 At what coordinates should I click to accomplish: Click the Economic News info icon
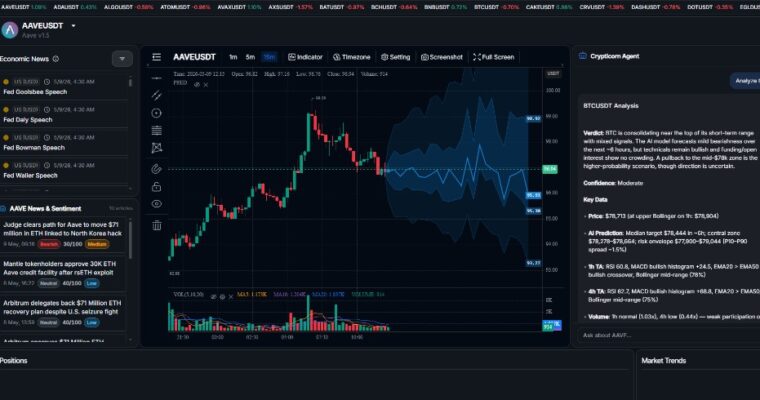[56, 59]
